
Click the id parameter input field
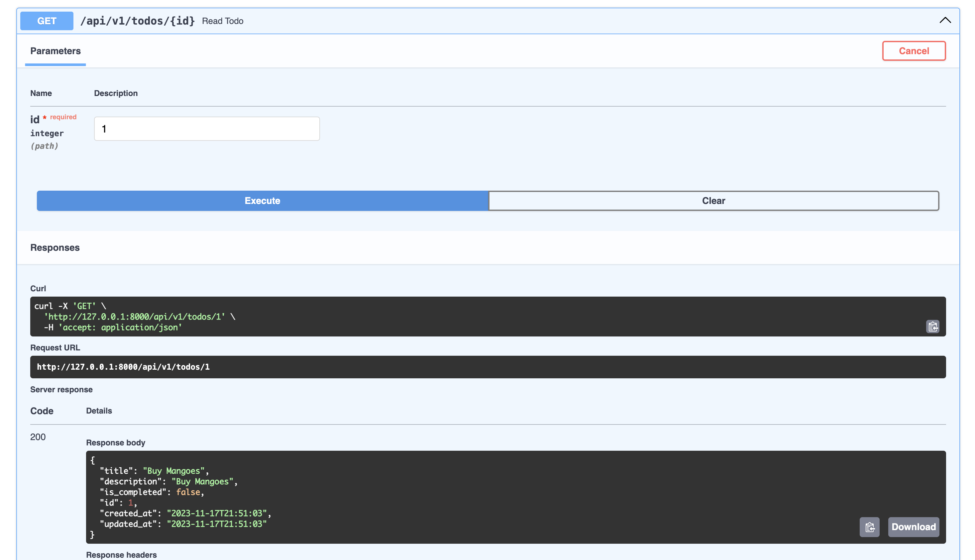(207, 129)
